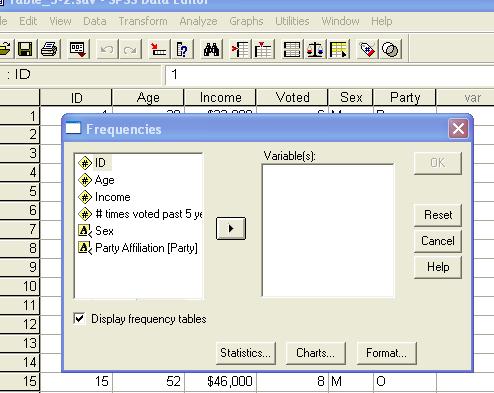Click the Value Labels tag icon
This screenshot has height=393, width=494.
tap(367, 49)
